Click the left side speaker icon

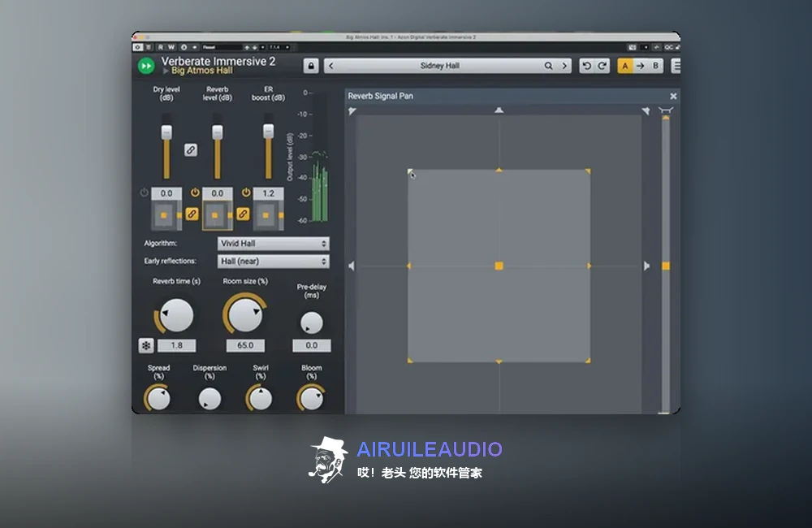(352, 266)
